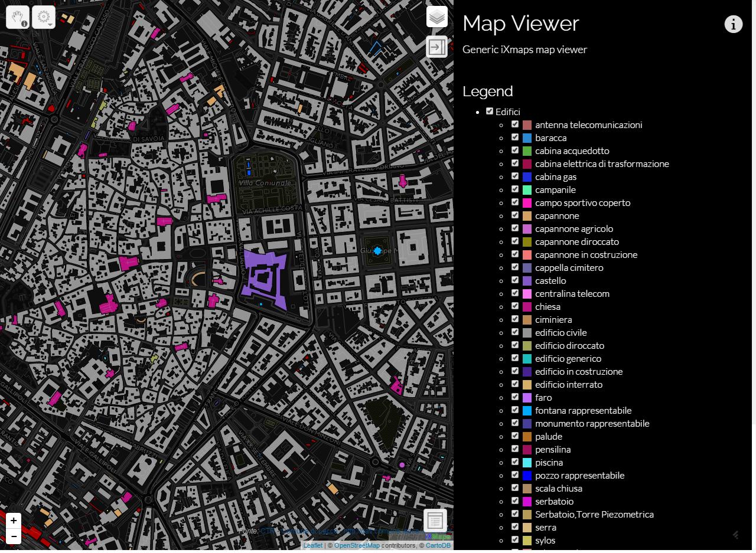Open the gear settings dropdown
The width and height of the screenshot is (756, 553).
click(44, 17)
